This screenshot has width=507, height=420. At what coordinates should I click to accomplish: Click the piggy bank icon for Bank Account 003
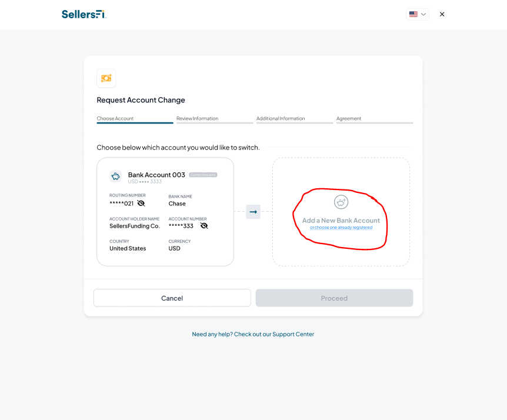pyautogui.click(x=115, y=176)
